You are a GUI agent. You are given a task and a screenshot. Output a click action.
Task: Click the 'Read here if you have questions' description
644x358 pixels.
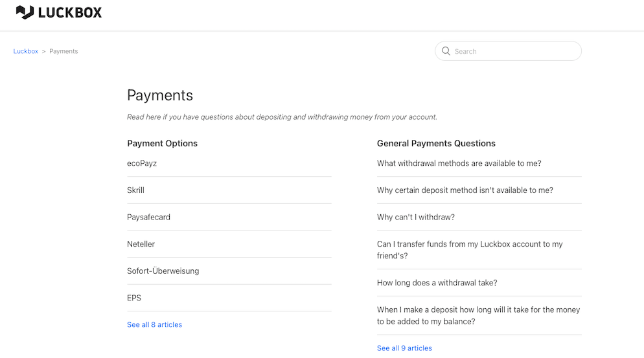[x=282, y=117]
